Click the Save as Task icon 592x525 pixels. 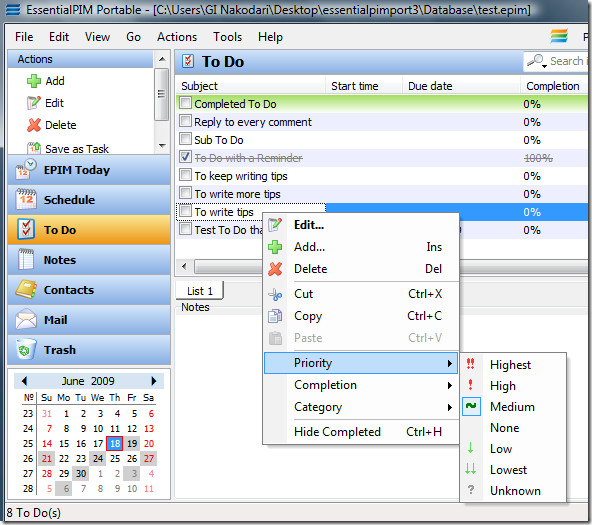(x=34, y=148)
